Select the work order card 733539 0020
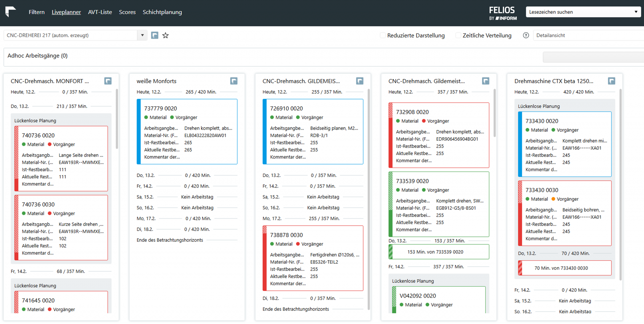 click(x=439, y=204)
